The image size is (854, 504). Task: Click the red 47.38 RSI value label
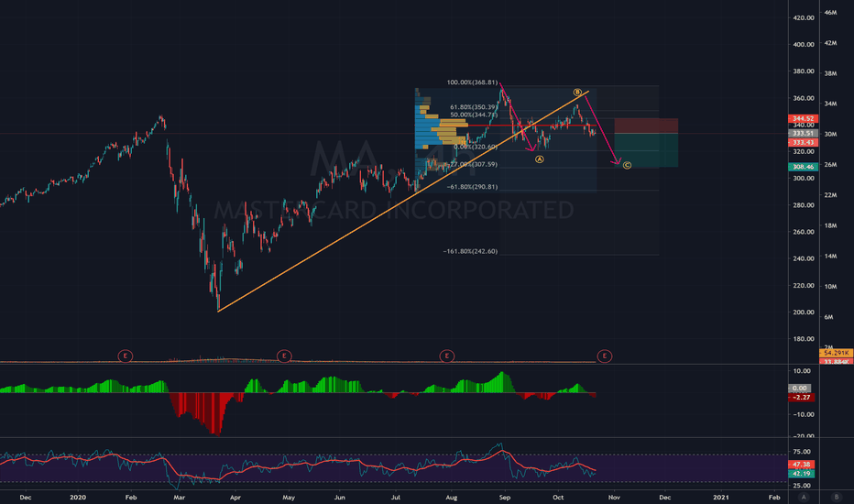(x=802, y=465)
